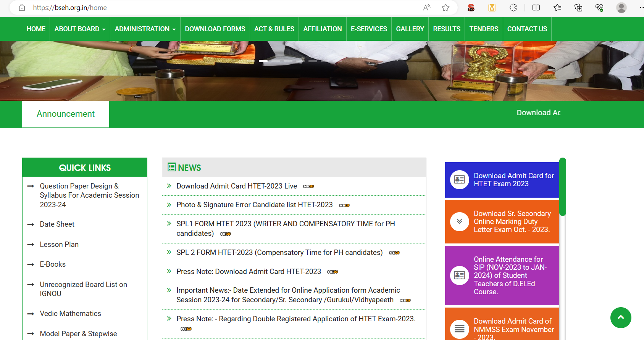This screenshot has height=340, width=644.
Task: Click the site info lock icon
Action: pos(22,8)
